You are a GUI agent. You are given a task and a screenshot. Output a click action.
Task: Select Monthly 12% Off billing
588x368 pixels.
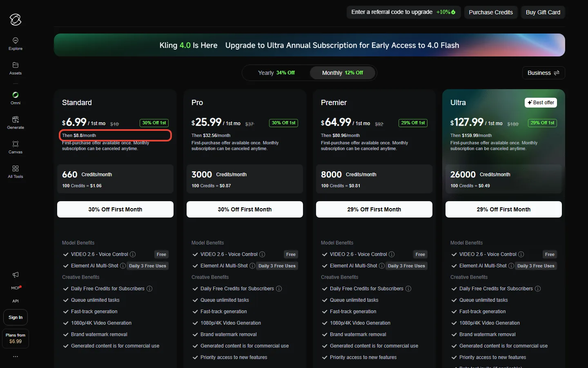tap(343, 73)
